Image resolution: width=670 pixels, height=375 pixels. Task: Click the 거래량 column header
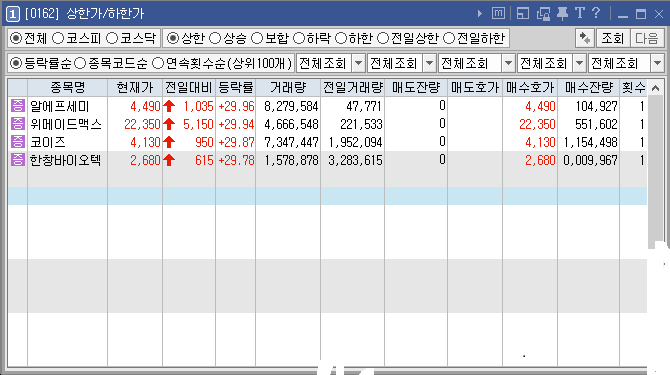point(288,88)
